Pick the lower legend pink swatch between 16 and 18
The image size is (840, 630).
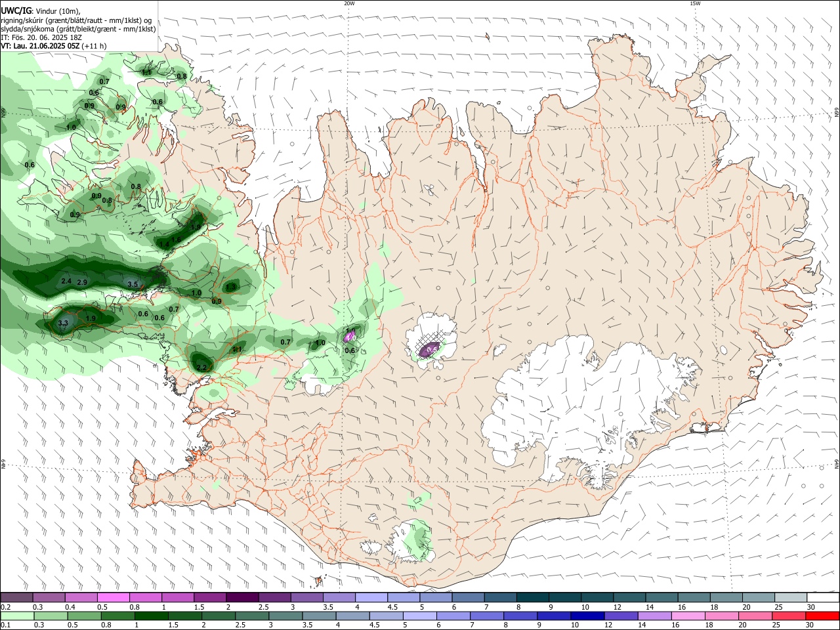[688, 616]
